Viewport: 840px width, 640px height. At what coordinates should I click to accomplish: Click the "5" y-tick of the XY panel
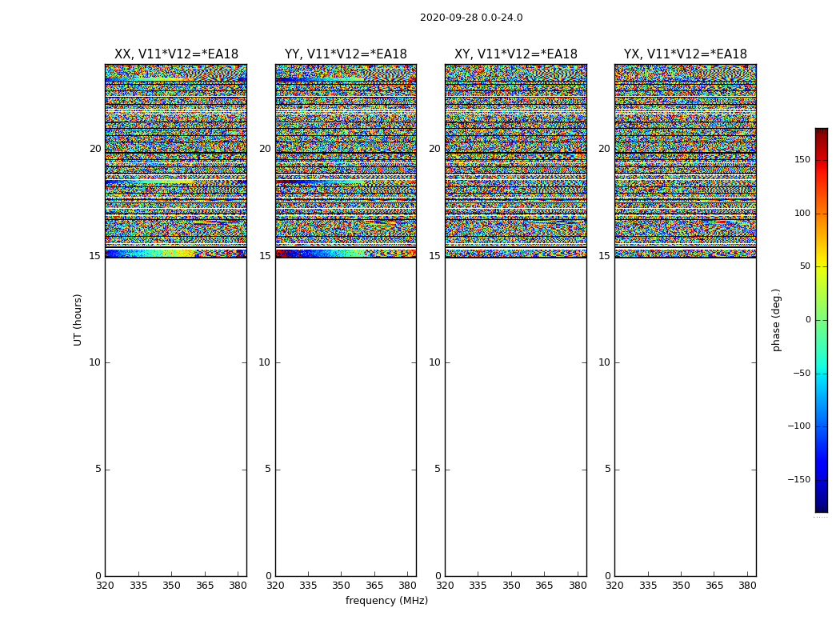point(437,469)
